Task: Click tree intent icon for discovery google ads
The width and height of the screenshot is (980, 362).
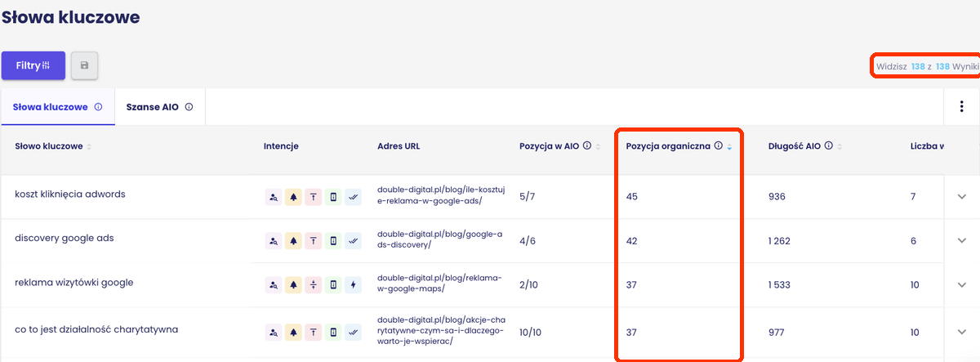Action: click(x=293, y=241)
